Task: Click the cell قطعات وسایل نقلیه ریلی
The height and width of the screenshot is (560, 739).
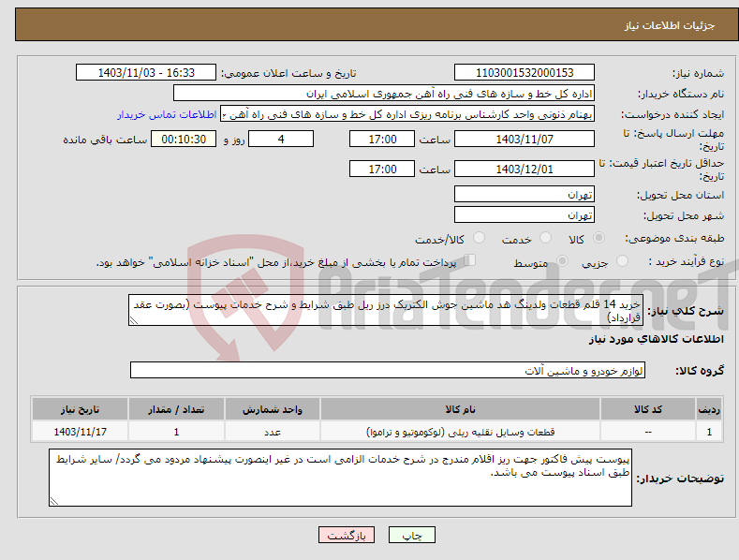Action: coord(460,432)
